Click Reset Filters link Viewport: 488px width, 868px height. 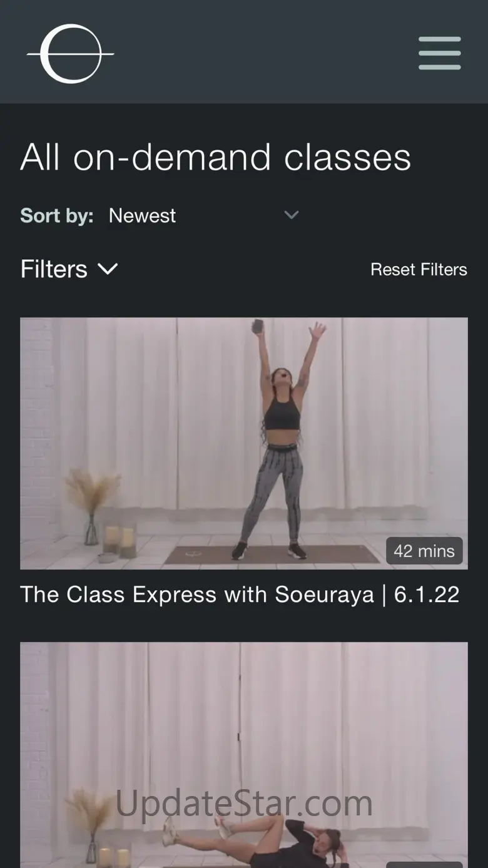click(x=419, y=270)
